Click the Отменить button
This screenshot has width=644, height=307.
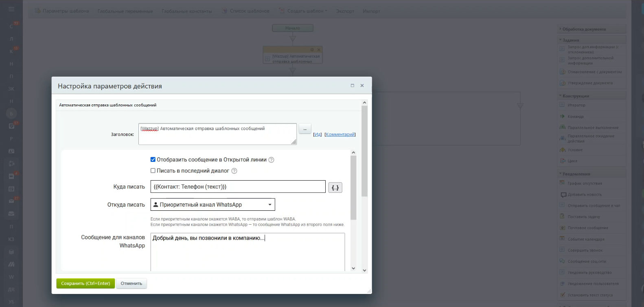coord(131,283)
